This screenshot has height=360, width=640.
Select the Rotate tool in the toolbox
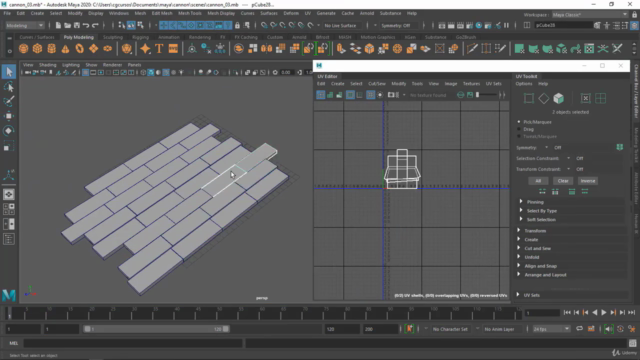click(9, 131)
